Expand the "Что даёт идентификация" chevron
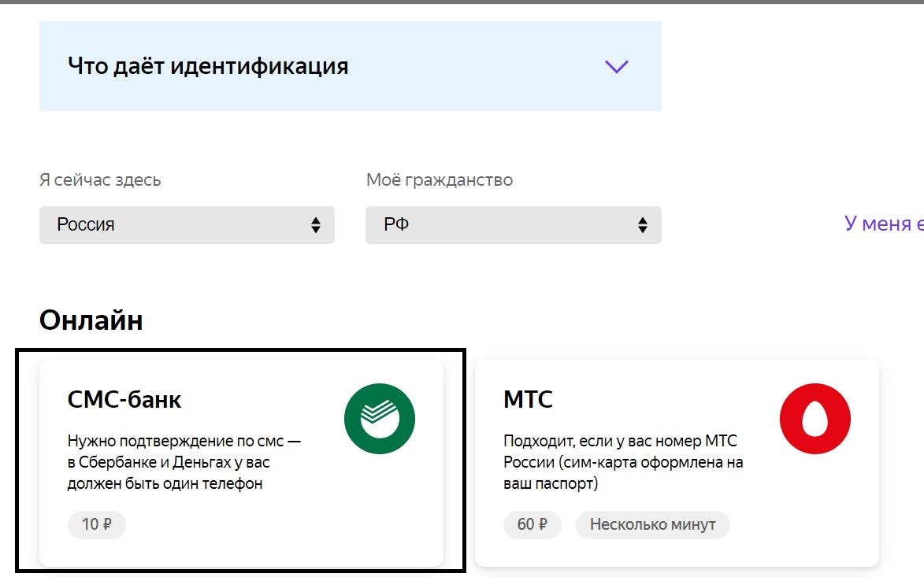This screenshot has width=924, height=577. point(616,66)
